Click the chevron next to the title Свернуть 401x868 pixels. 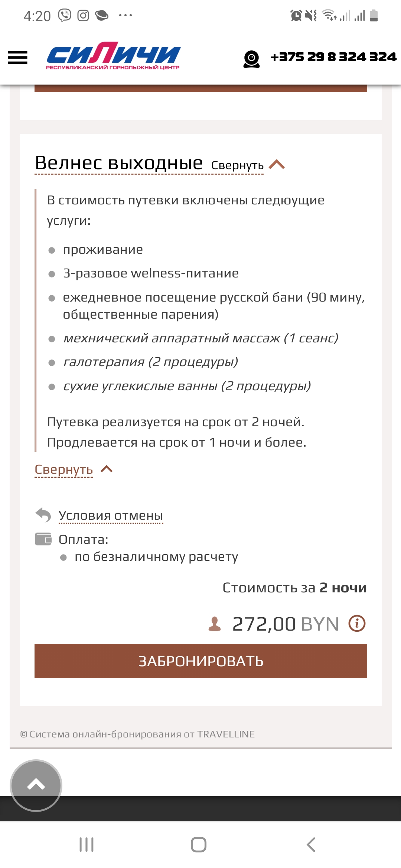(x=277, y=164)
